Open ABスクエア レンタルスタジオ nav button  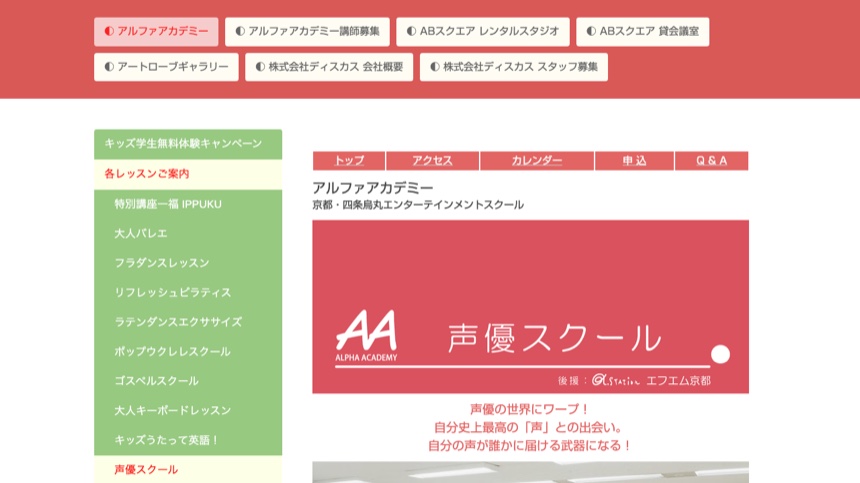(x=483, y=32)
